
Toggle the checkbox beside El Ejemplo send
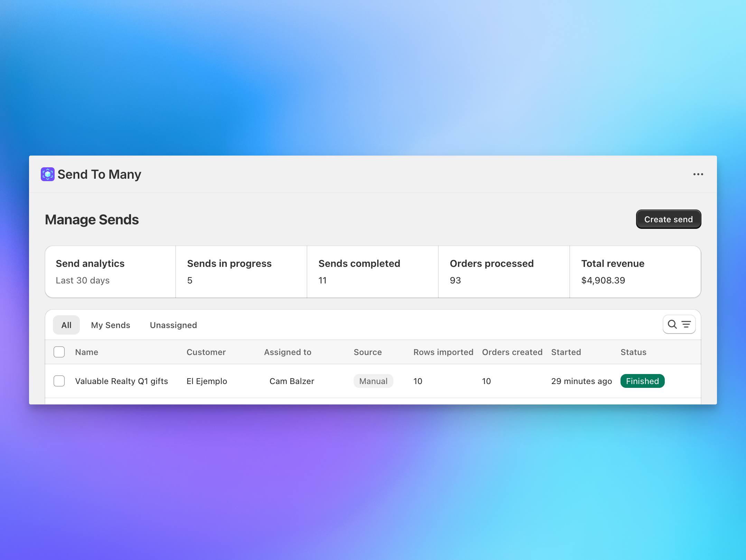coord(59,381)
